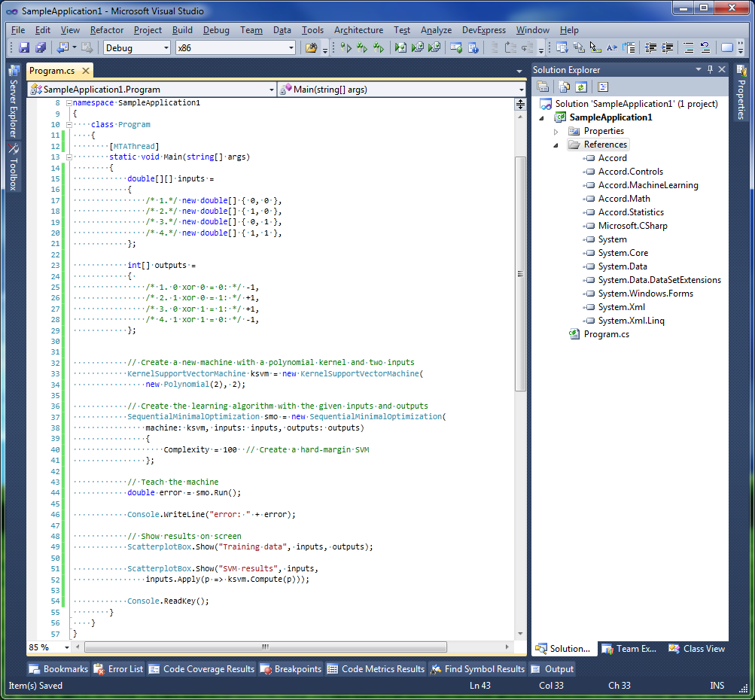Screen dimensions: 755x700
Task: Toggle auto-hide pin on Solution Explorer
Action: click(710, 69)
